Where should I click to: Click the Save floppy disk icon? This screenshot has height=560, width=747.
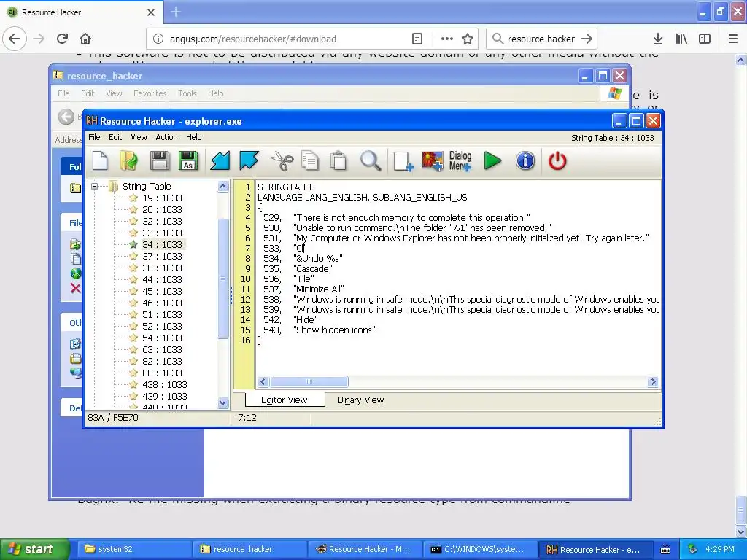pyautogui.click(x=160, y=161)
